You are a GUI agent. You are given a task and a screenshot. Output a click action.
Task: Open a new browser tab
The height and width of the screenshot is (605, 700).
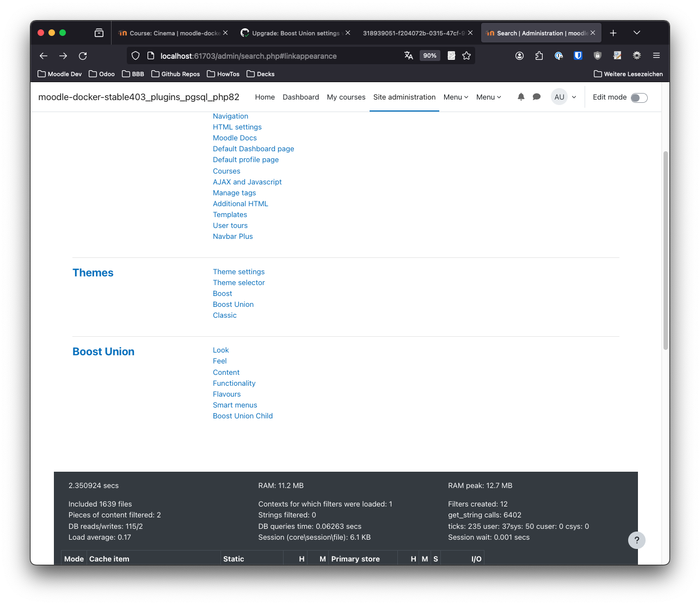click(x=613, y=33)
